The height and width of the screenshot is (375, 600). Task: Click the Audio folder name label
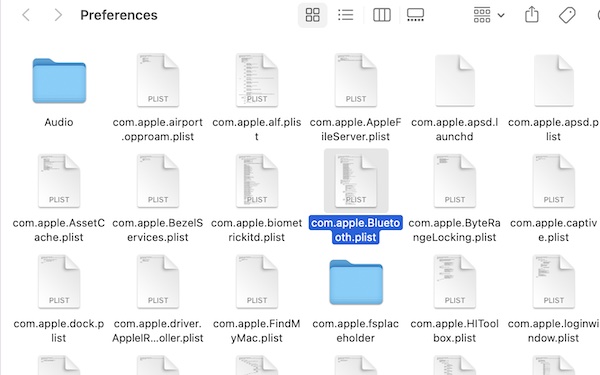59,122
